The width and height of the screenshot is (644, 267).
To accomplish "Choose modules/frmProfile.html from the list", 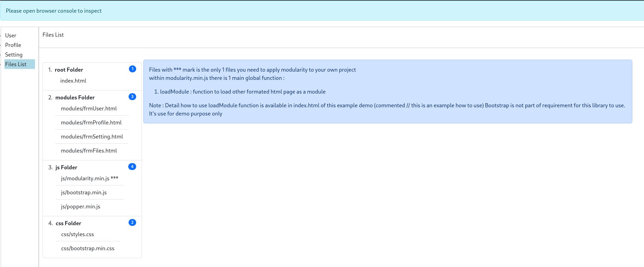I will 91,122.
